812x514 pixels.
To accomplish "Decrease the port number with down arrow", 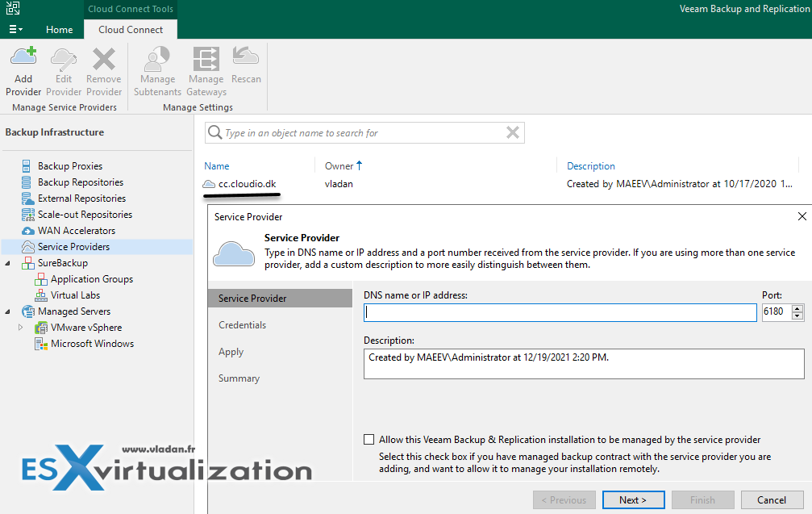I will [797, 316].
